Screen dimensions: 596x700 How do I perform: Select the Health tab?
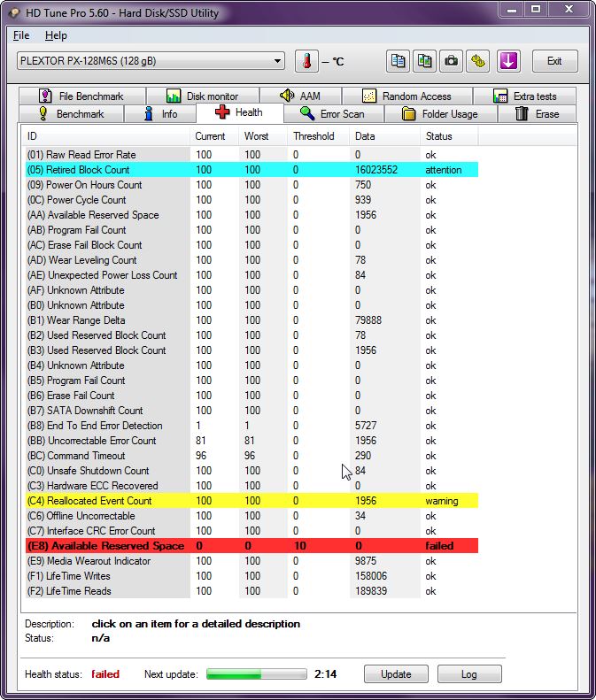coord(239,112)
